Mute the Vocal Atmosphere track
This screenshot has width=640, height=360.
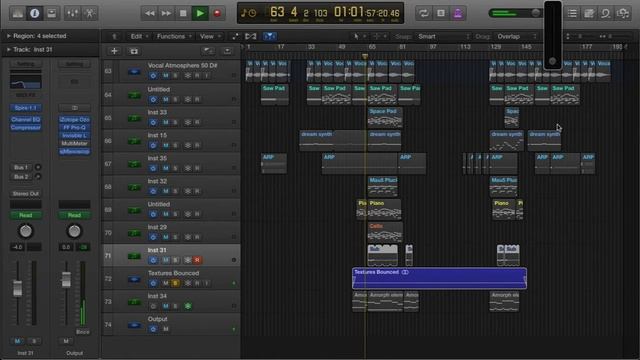click(166, 76)
